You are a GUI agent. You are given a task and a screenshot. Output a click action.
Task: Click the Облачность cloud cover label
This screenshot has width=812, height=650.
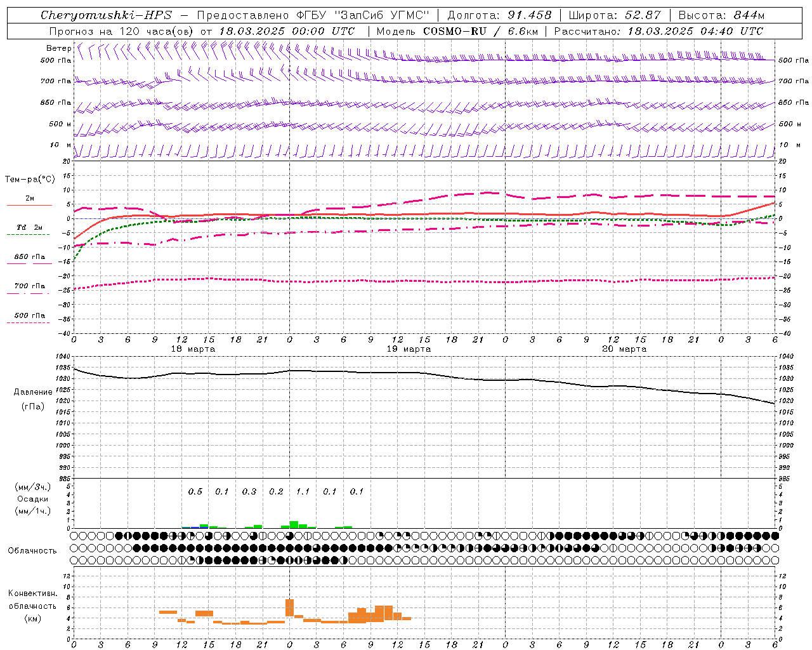pyautogui.click(x=32, y=551)
